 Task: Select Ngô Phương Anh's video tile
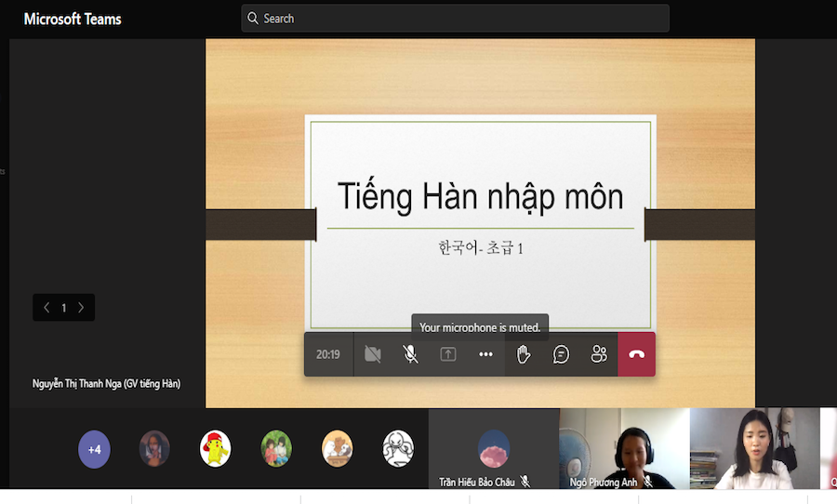click(624, 449)
